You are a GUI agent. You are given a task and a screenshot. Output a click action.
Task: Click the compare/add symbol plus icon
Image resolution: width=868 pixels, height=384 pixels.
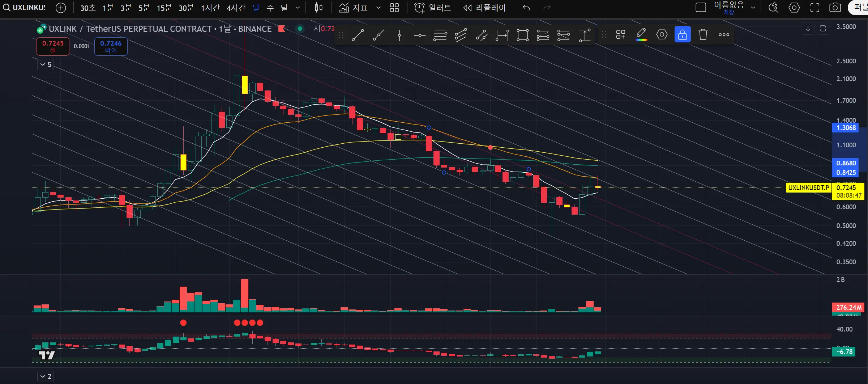[x=61, y=8]
